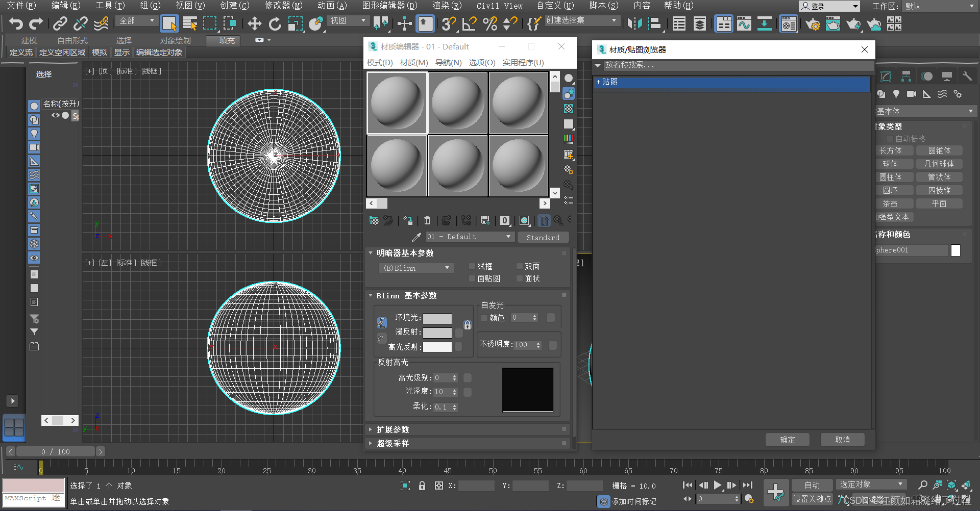Click the material editor eyedropper icon
Viewport: 980px width, 511px height.
416,237
